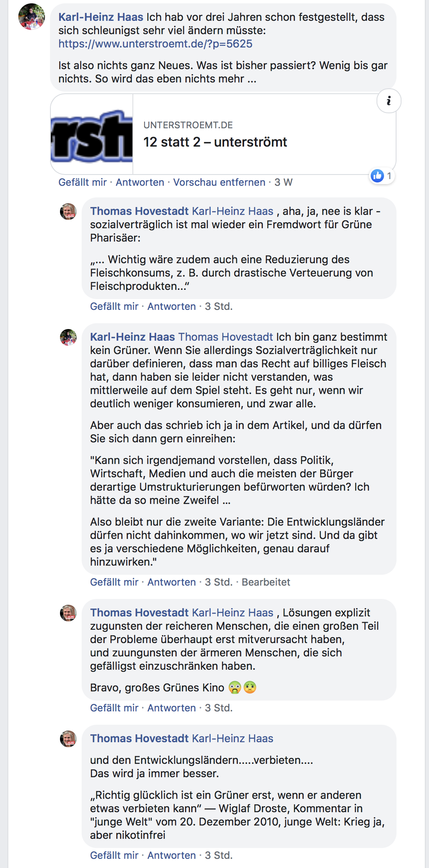Screen dimensions: 429x868
Task: Click the '3 W' timestamp
Action: (x=283, y=182)
